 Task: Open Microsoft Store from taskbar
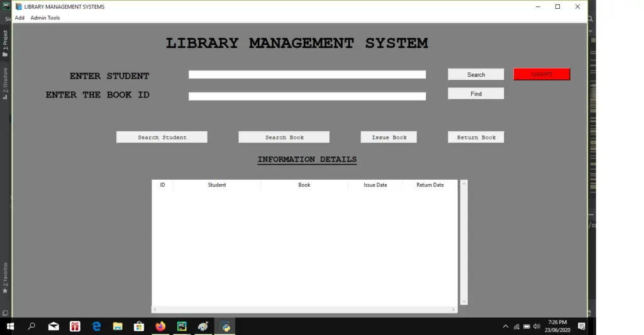139,326
